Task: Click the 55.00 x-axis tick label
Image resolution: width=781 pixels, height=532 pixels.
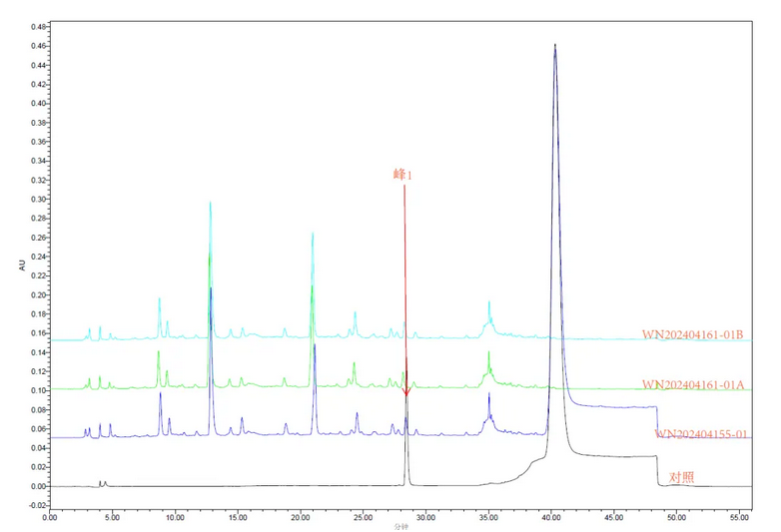Action: [740, 518]
